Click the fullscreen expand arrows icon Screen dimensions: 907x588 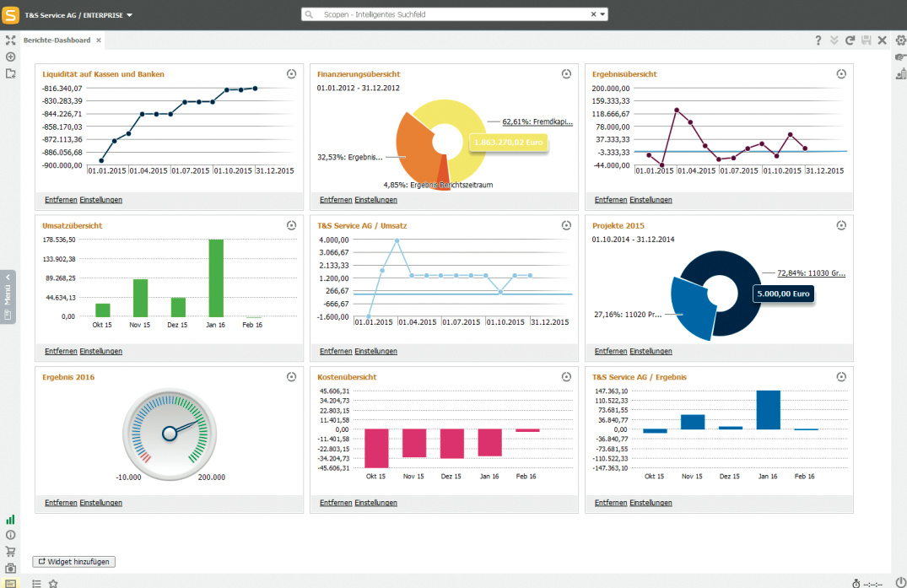pos(10,40)
